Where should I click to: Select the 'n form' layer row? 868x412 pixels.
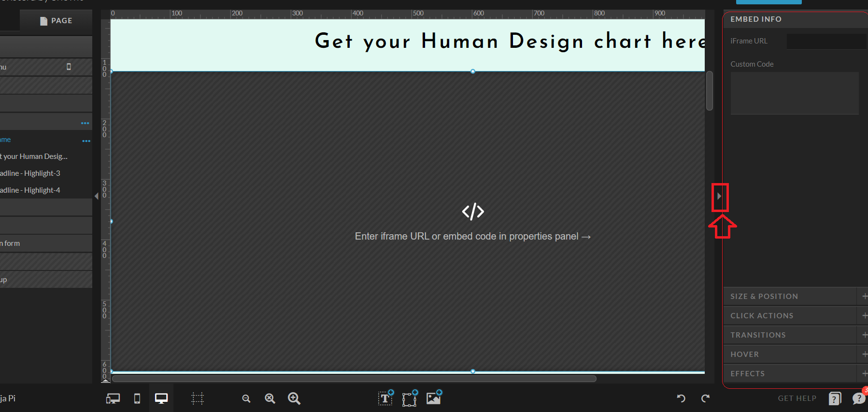point(46,243)
